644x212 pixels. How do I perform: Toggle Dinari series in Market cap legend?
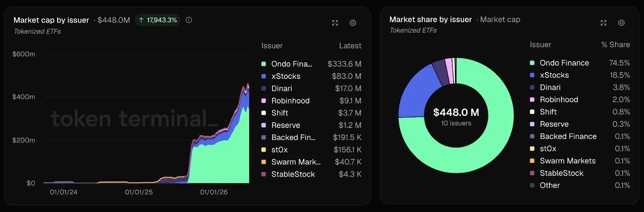click(x=311, y=89)
